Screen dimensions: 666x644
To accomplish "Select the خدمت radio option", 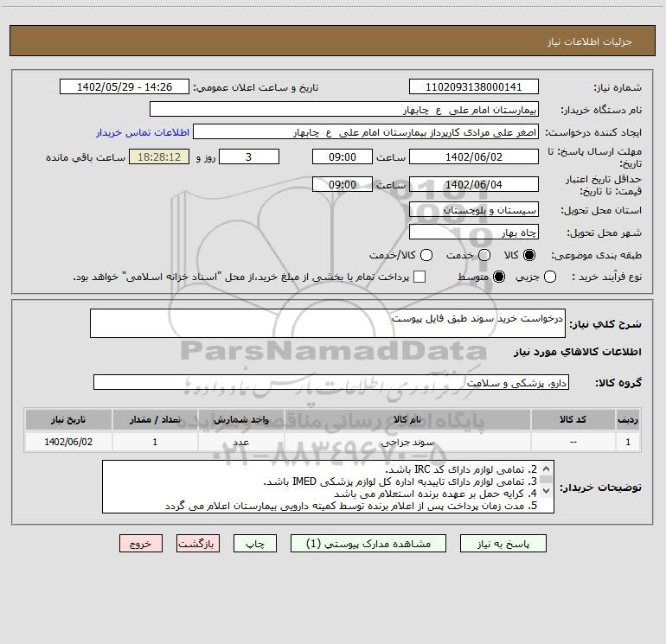I will point(484,255).
